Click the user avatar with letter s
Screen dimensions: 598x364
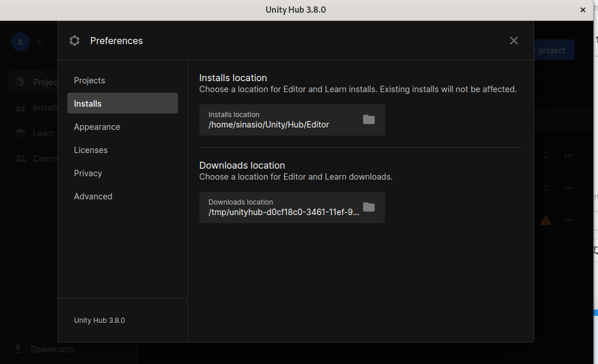(x=20, y=42)
